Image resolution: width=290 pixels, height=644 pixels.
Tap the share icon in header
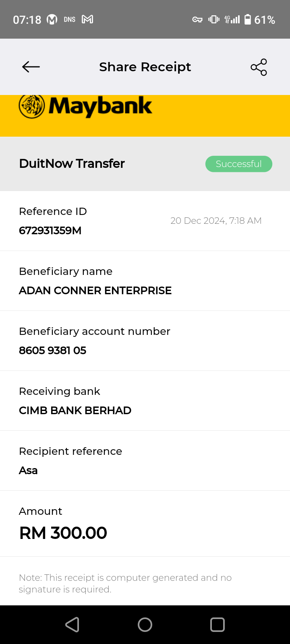click(x=259, y=67)
